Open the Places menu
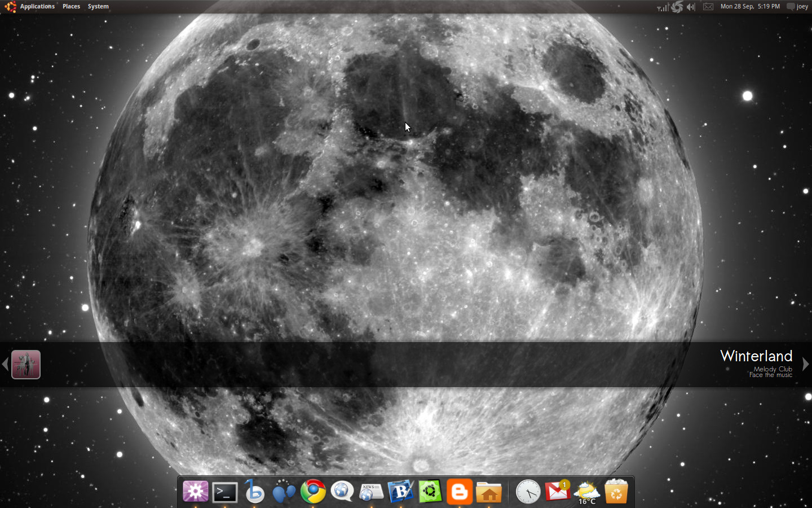Screen dimensions: 812x508 tap(71, 6)
